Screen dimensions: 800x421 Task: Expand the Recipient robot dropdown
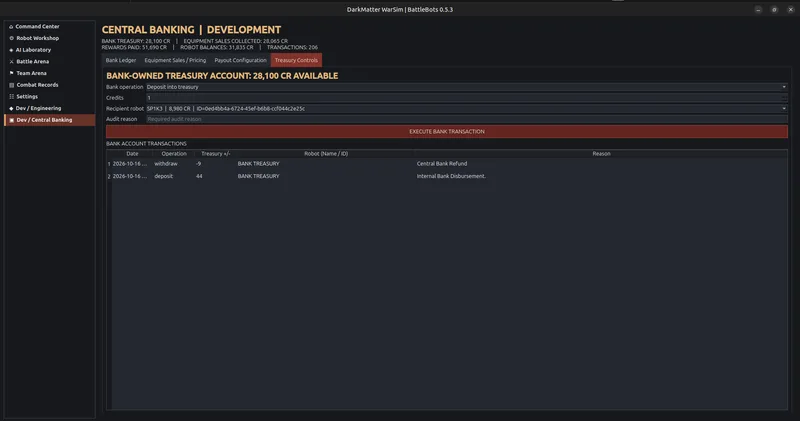pos(466,109)
